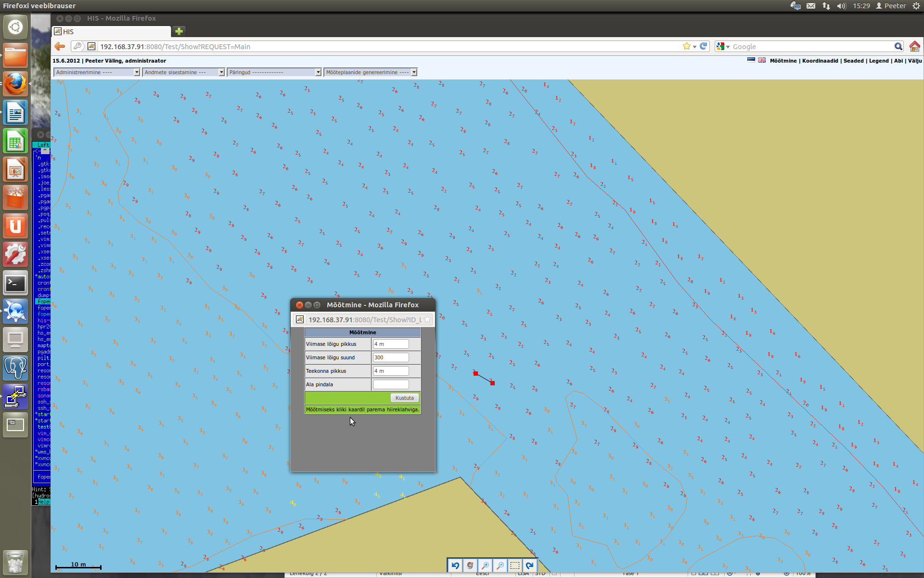Open the Legend menu item
This screenshot has width=924, height=578.
coord(879,61)
